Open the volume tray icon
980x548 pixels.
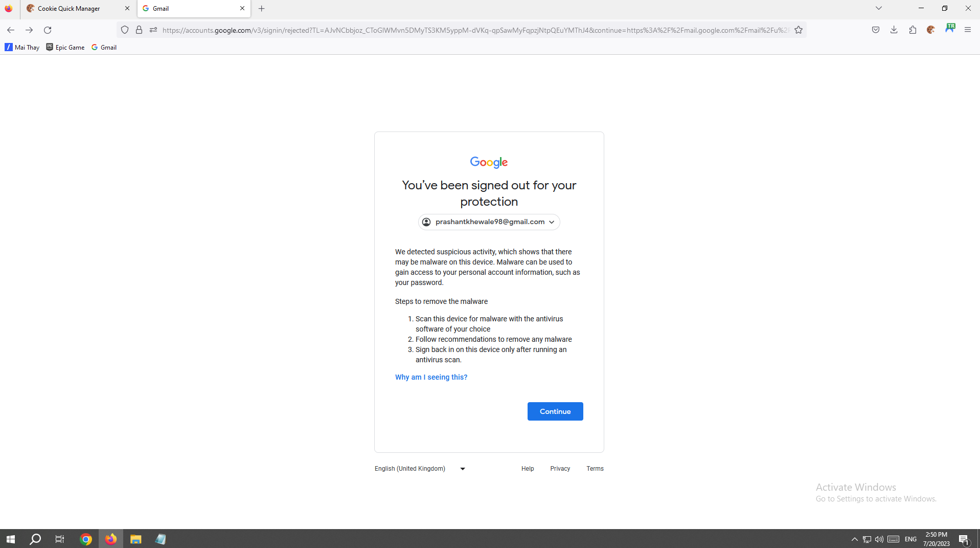click(879, 539)
